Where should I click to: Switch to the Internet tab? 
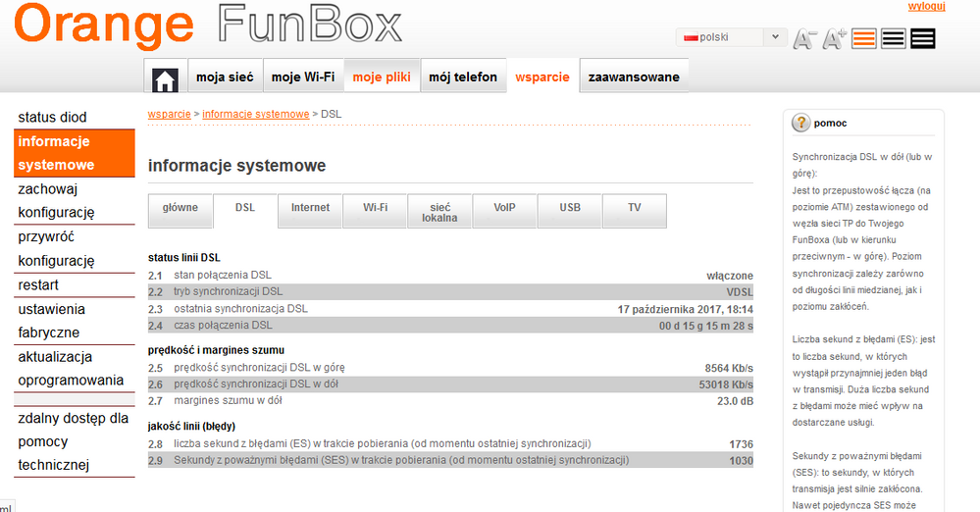pyautogui.click(x=310, y=208)
